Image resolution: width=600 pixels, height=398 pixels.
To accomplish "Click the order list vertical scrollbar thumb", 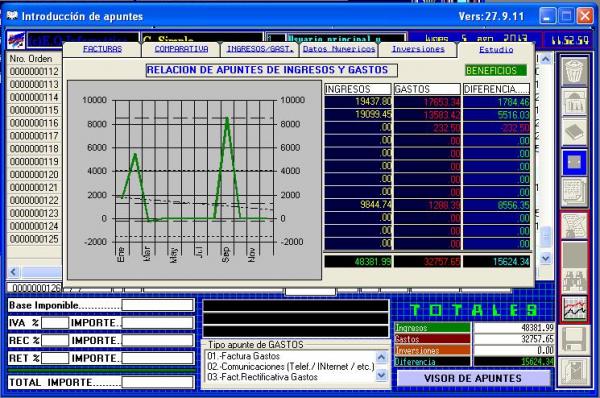I will pos(546,237).
